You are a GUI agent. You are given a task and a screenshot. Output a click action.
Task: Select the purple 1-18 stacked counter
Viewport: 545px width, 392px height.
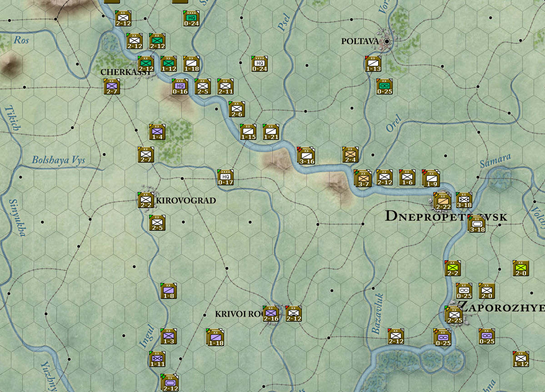pos(215,337)
